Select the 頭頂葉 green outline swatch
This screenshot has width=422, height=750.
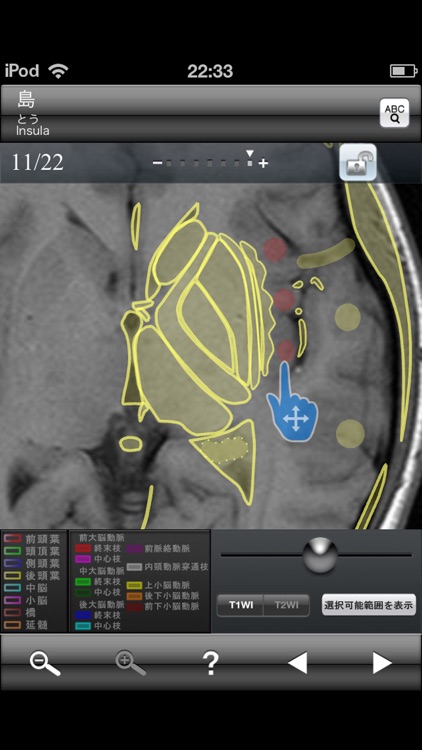coord(12,551)
